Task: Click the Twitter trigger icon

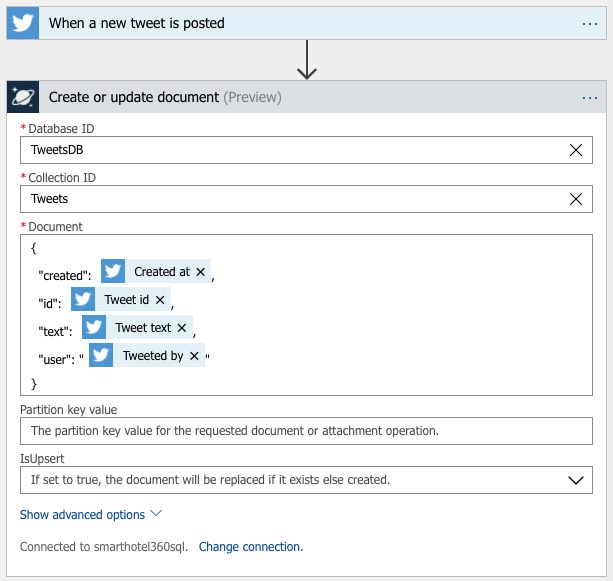Action: click(x=23, y=23)
